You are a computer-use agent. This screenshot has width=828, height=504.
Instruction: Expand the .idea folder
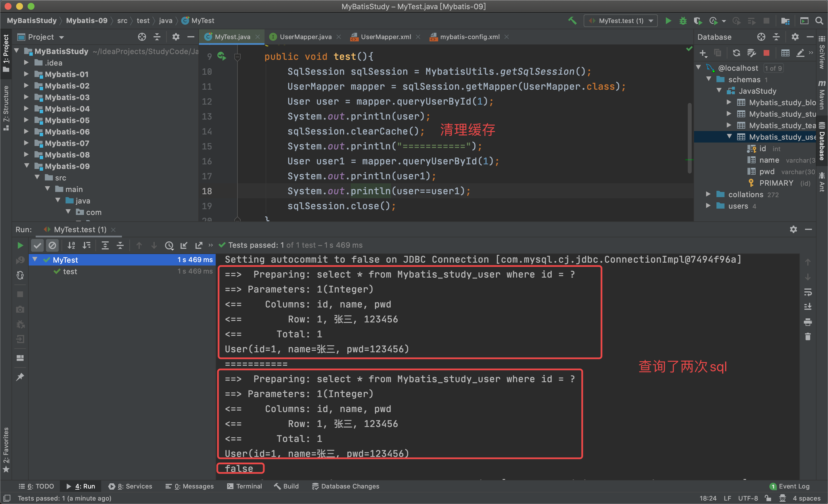pyautogui.click(x=26, y=63)
